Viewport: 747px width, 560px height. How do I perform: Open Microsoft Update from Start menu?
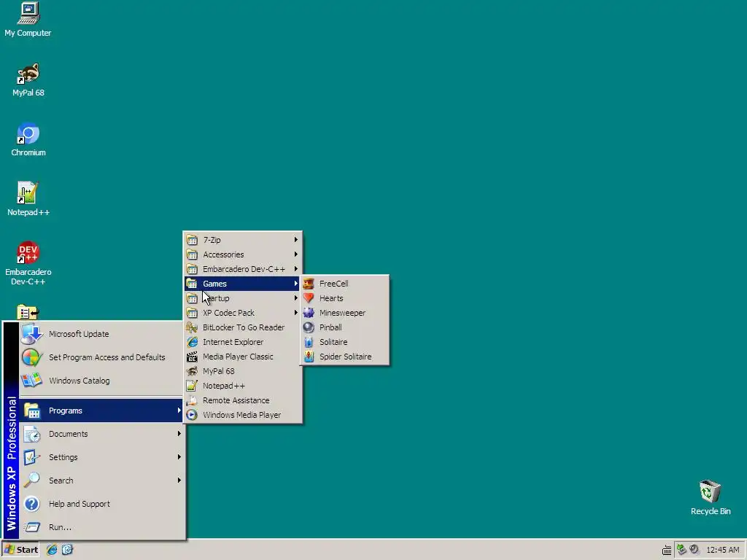coord(101,334)
